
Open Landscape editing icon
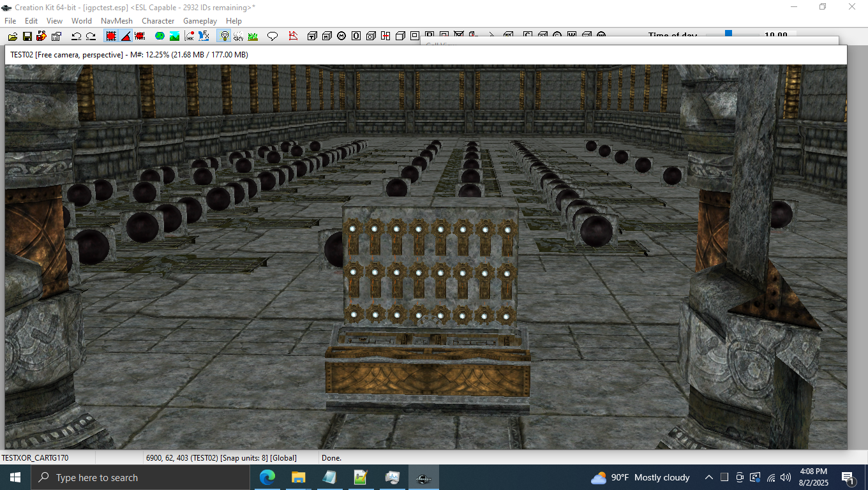pyautogui.click(x=174, y=36)
